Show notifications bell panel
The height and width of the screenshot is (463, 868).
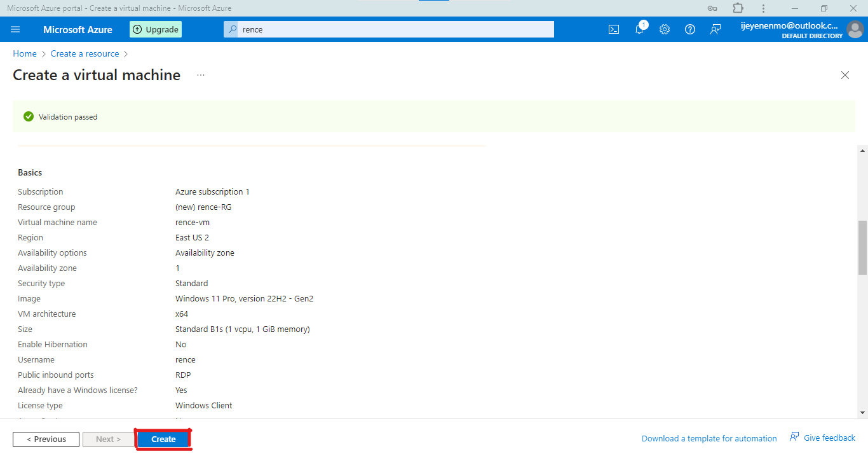click(x=639, y=29)
